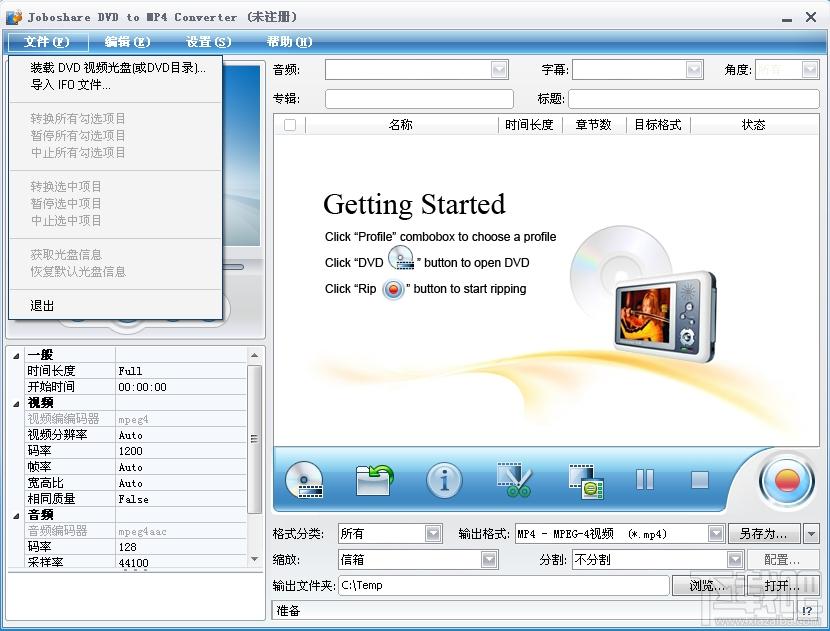Open the 文件(F) menu
Image resolution: width=830 pixels, height=631 pixels.
tap(47, 42)
